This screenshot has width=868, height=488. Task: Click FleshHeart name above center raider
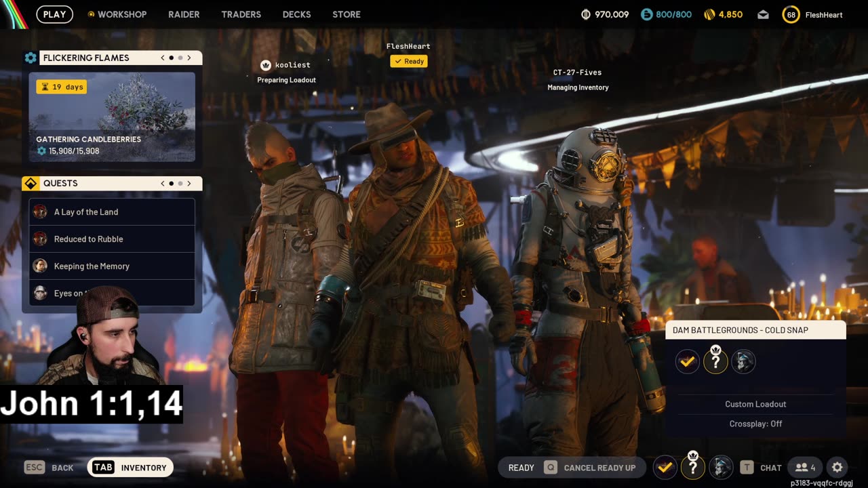408,46
